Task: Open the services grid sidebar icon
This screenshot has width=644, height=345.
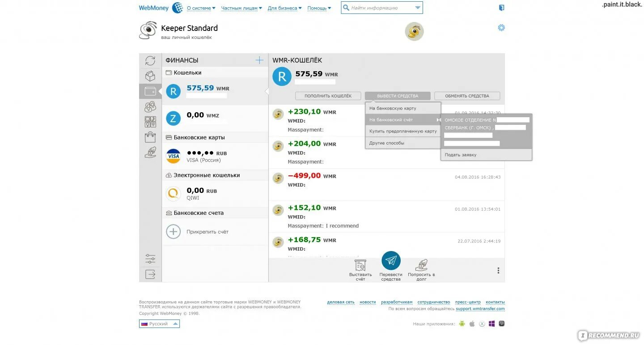Action: 150,122
